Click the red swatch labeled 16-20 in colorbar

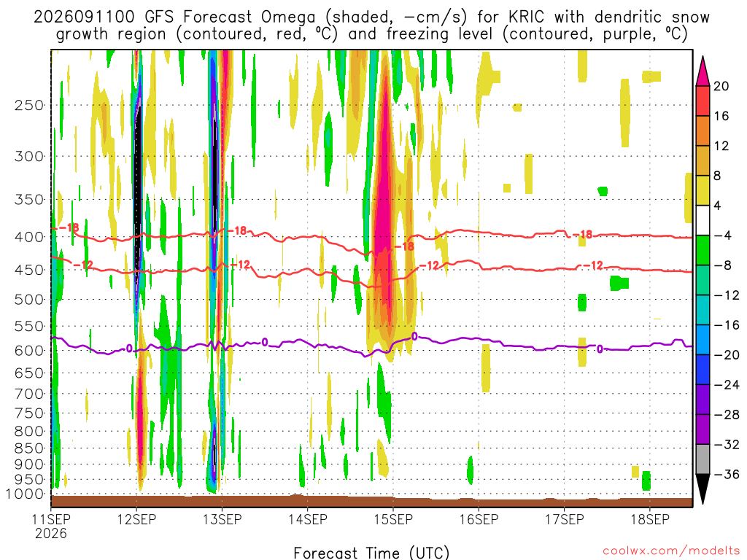click(x=703, y=101)
